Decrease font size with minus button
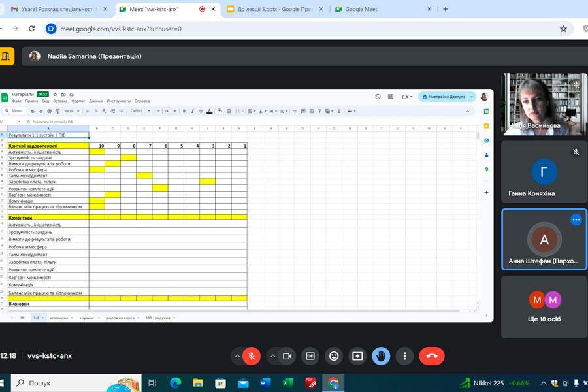 [x=158, y=111]
